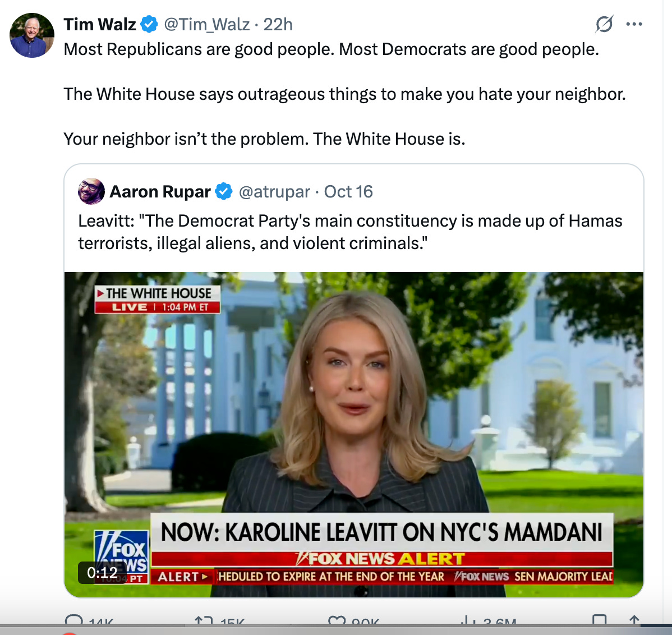Bookmark the post with bookmark icon
The width and height of the screenshot is (672, 635).
(599, 620)
